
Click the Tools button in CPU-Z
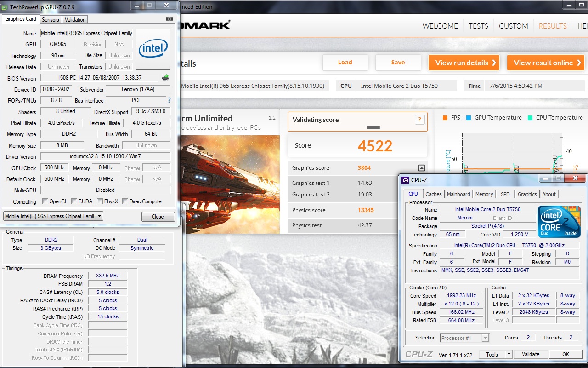(x=492, y=354)
